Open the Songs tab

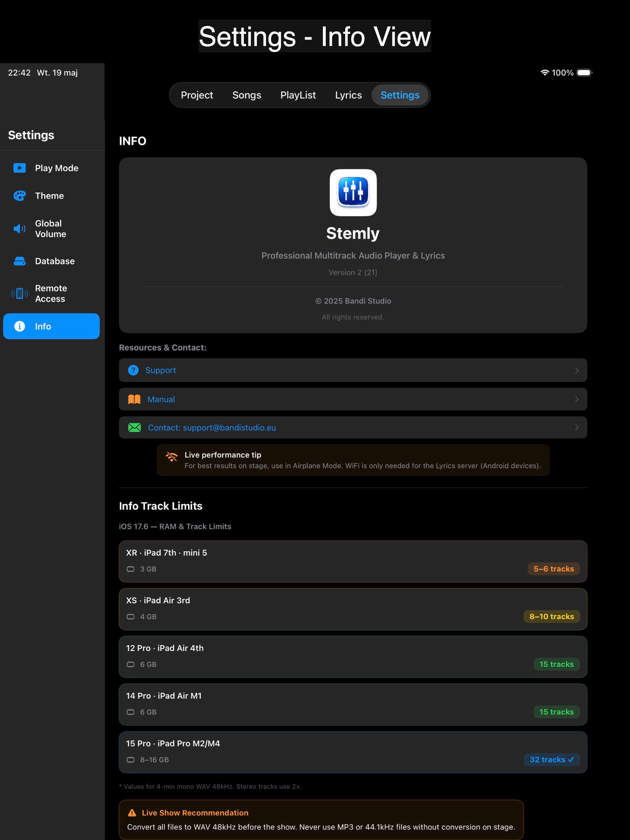[x=247, y=95]
